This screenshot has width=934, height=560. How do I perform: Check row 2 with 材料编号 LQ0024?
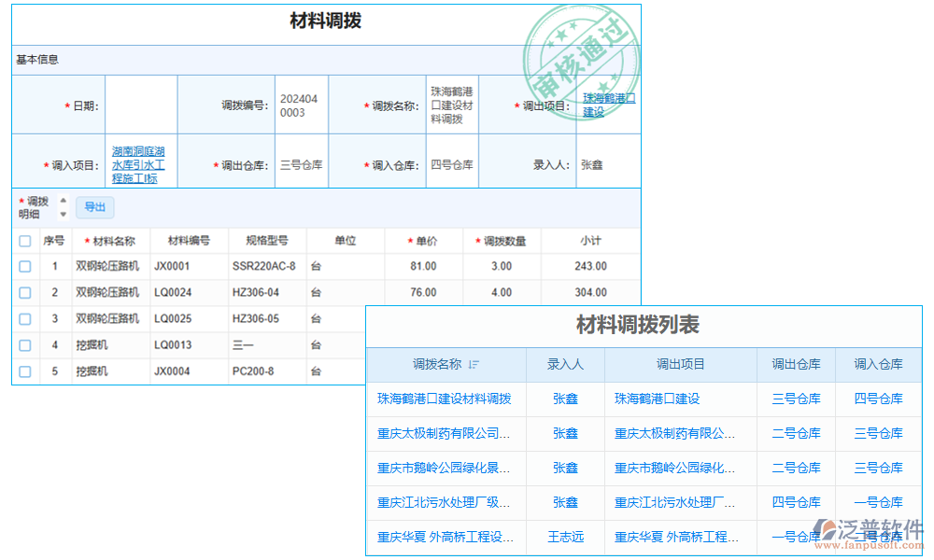[24, 291]
